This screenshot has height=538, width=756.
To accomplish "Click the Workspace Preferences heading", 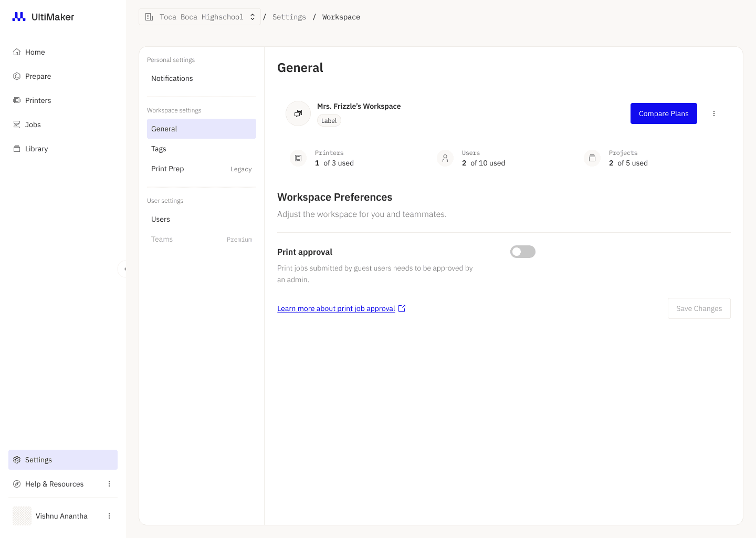I will point(335,197).
